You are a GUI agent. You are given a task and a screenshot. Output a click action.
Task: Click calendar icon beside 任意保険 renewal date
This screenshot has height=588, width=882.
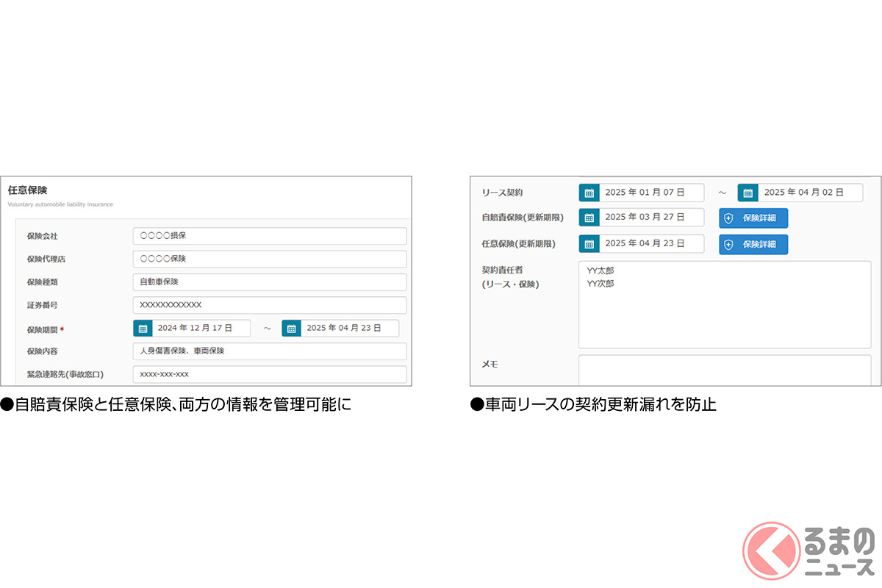click(x=589, y=244)
